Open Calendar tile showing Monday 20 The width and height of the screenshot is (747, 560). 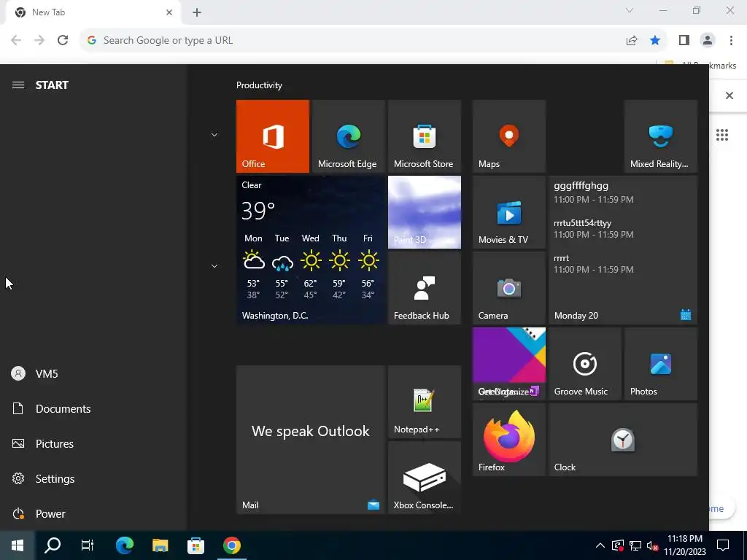pos(623,250)
